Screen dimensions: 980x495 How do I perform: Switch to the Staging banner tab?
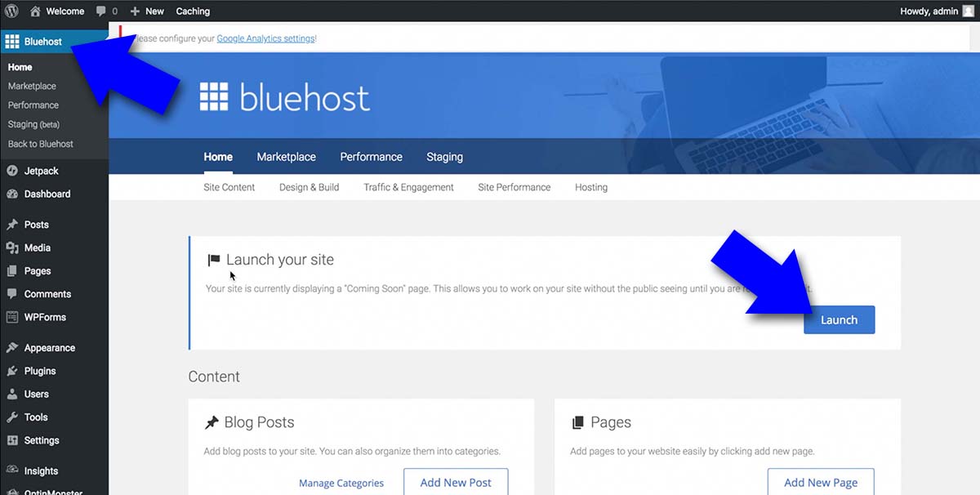tap(444, 157)
